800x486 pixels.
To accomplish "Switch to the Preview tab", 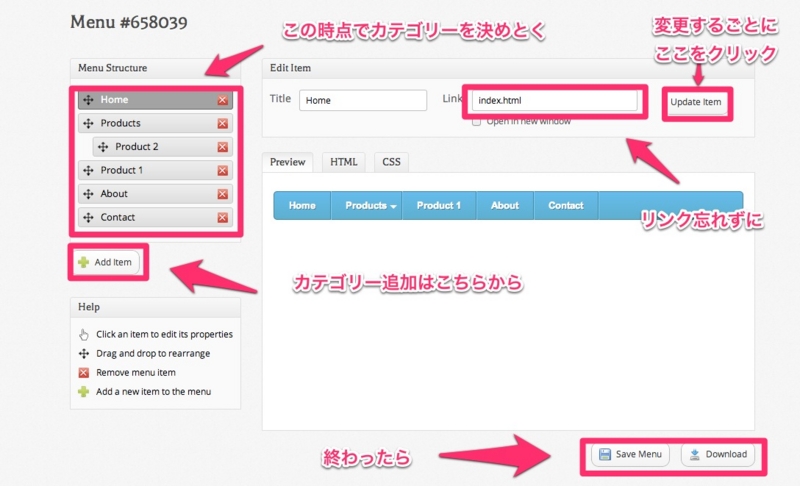I will 287,162.
